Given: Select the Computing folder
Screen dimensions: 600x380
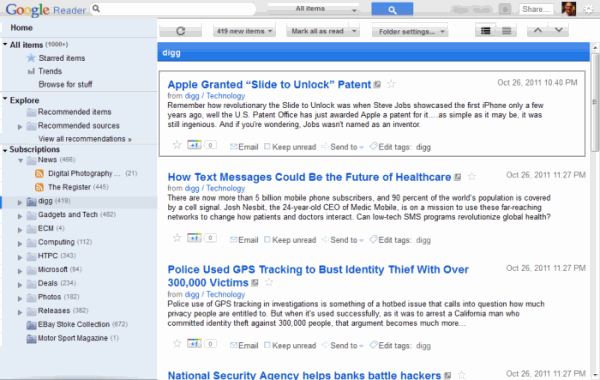Looking at the screenshot, I should click(56, 242).
